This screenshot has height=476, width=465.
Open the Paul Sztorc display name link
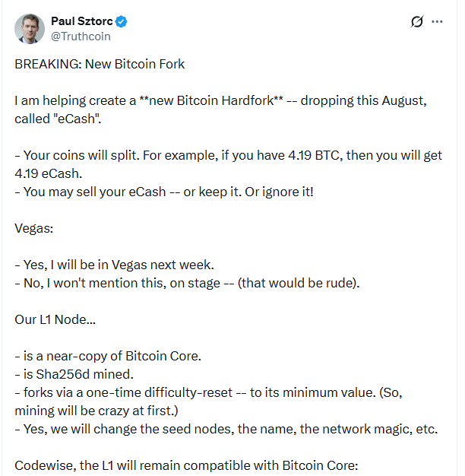pos(81,21)
